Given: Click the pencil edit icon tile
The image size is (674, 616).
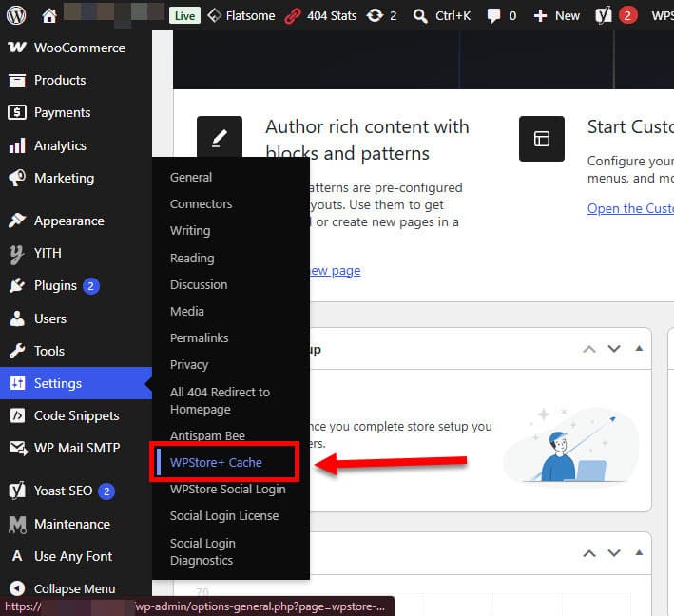Looking at the screenshot, I should 220,138.
